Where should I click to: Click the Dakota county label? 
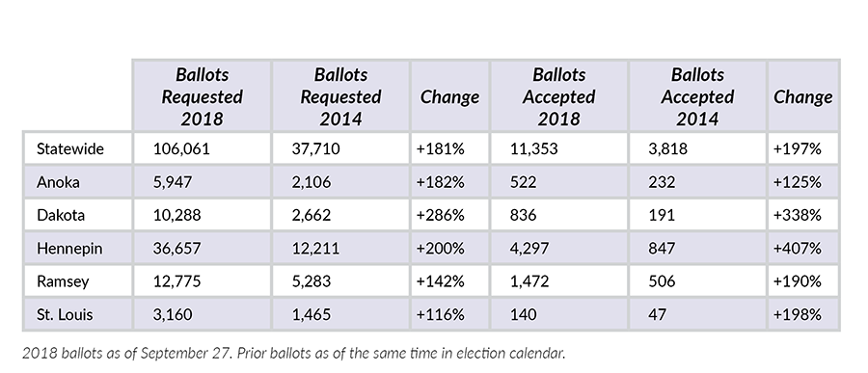[x=61, y=215]
